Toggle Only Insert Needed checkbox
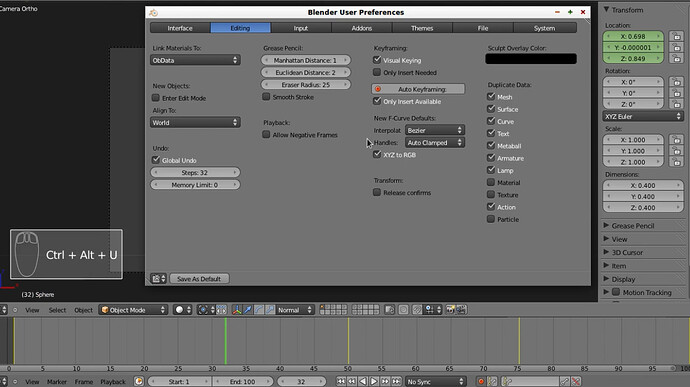 pos(377,72)
